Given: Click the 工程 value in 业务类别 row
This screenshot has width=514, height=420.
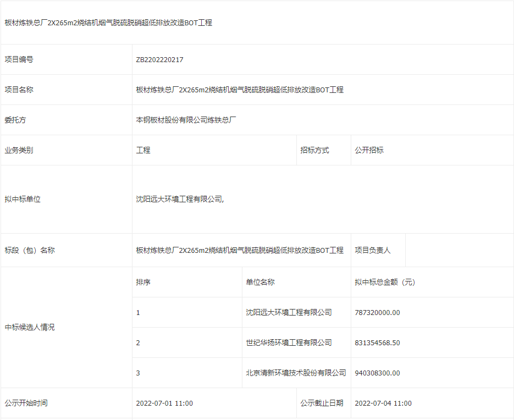Looking at the screenshot, I should (x=143, y=150).
